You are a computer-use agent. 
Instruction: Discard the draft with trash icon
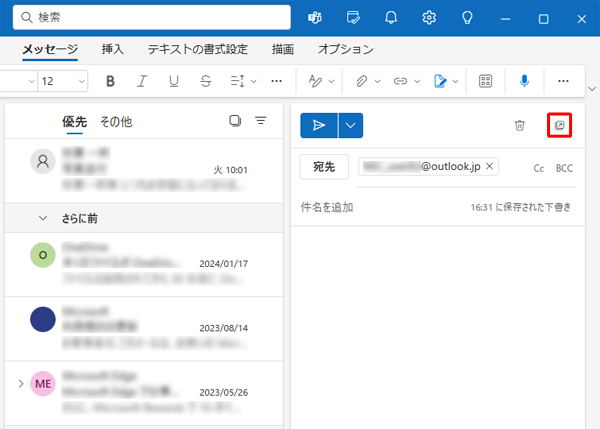coord(519,125)
